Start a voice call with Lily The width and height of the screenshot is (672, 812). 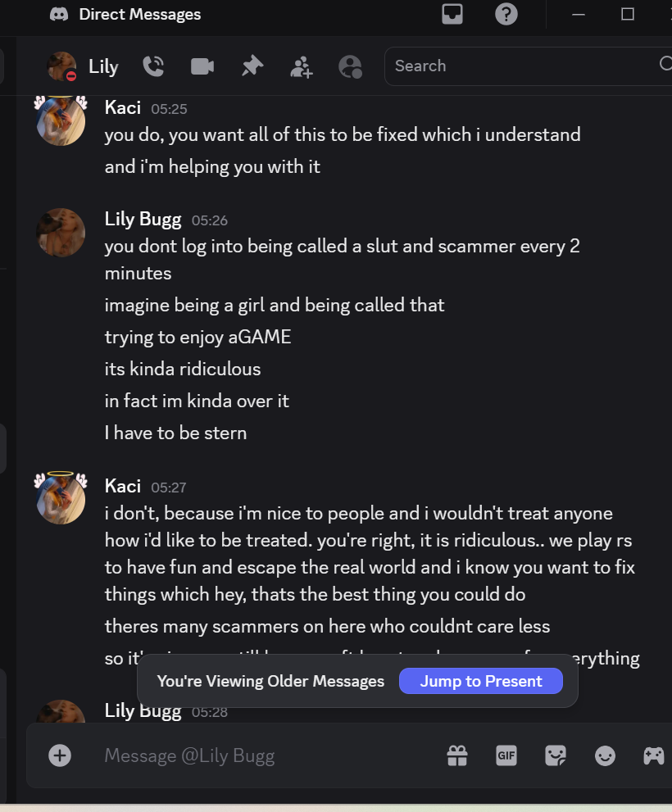(153, 66)
